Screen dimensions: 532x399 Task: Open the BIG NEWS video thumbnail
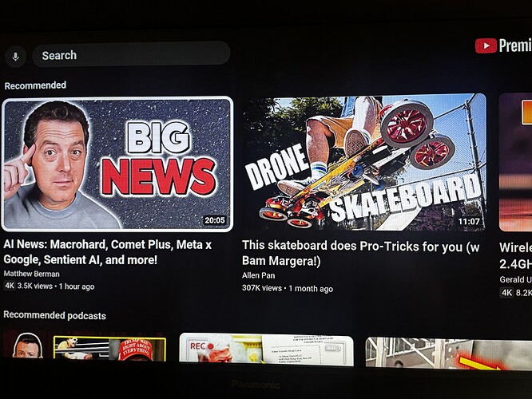[117, 164]
